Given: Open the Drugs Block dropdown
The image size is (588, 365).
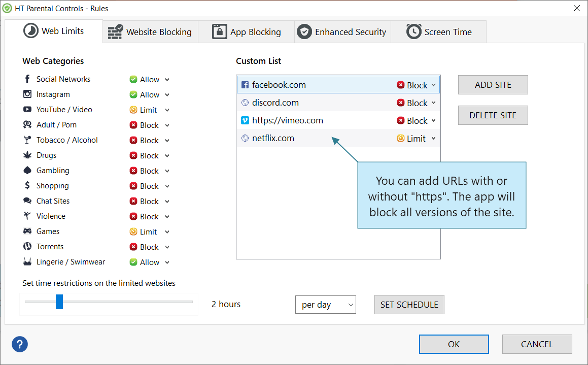Looking at the screenshot, I should [x=167, y=156].
